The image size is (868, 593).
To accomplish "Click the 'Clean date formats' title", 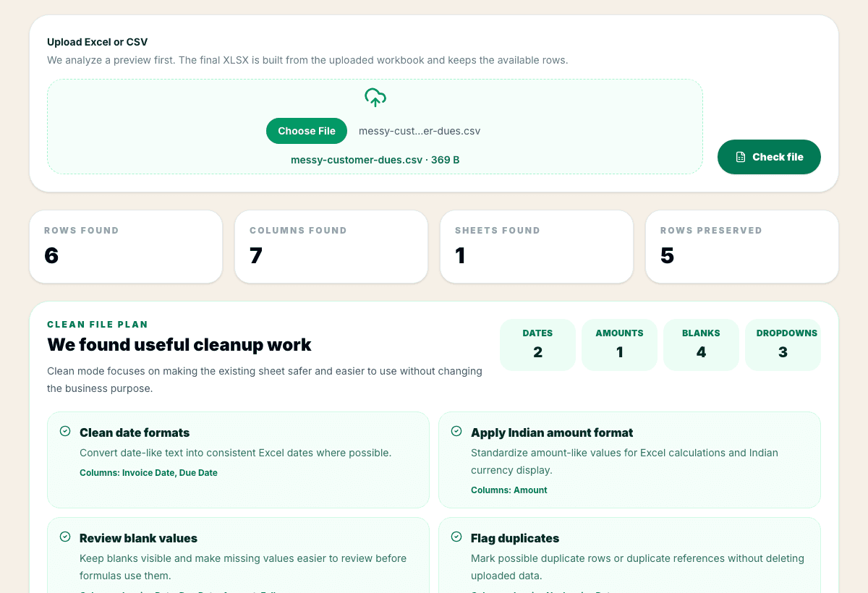I will (135, 432).
